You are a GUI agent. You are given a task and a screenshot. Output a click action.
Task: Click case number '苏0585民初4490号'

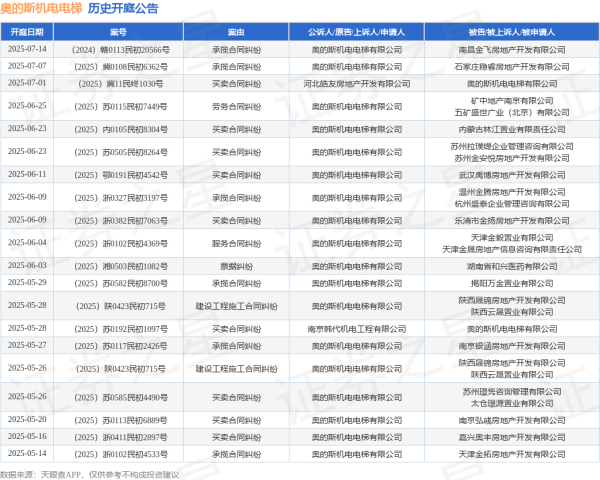pos(121,398)
